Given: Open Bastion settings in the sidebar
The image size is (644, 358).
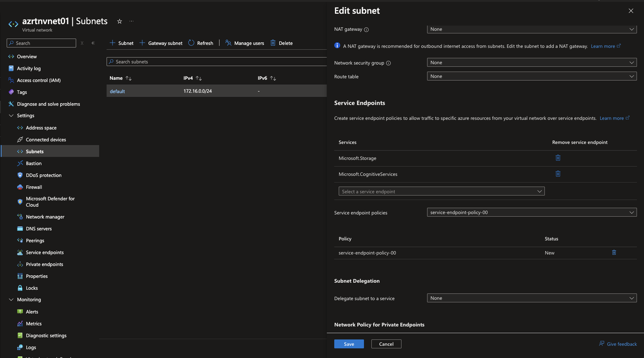Looking at the screenshot, I should pyautogui.click(x=33, y=163).
